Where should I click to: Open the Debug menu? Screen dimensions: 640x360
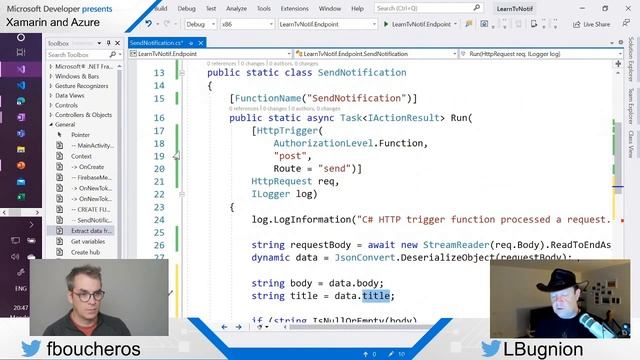[187, 9]
